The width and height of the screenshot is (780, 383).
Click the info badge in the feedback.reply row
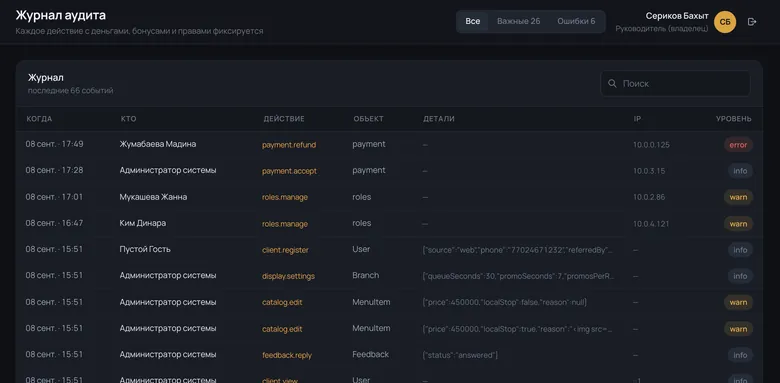(740, 355)
